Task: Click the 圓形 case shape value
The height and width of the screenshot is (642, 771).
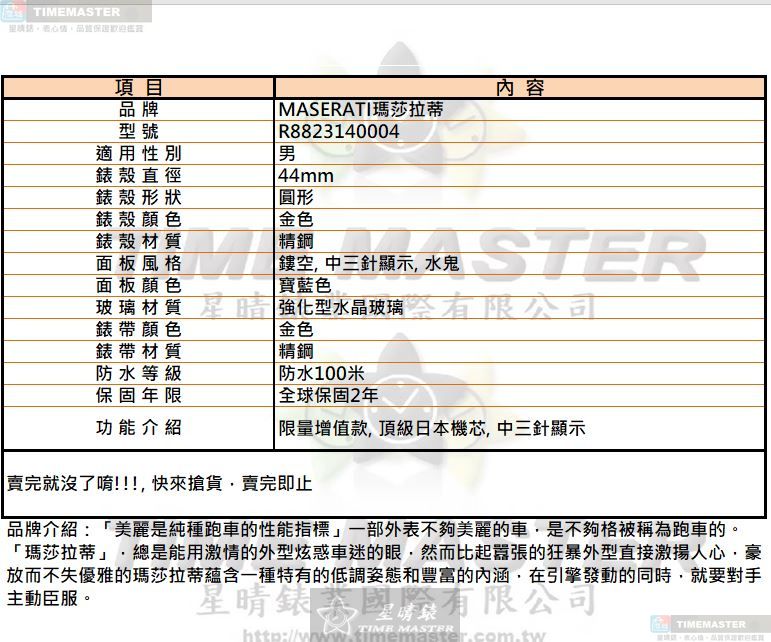Action: (296, 197)
